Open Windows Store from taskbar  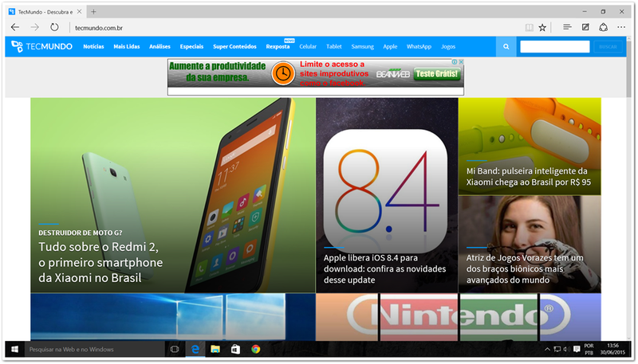click(x=235, y=350)
